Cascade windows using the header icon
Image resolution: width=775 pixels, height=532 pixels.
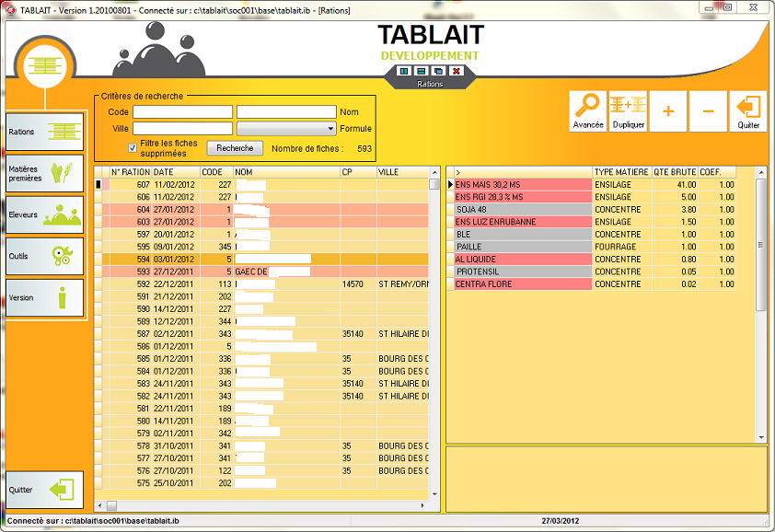pyautogui.click(x=438, y=71)
